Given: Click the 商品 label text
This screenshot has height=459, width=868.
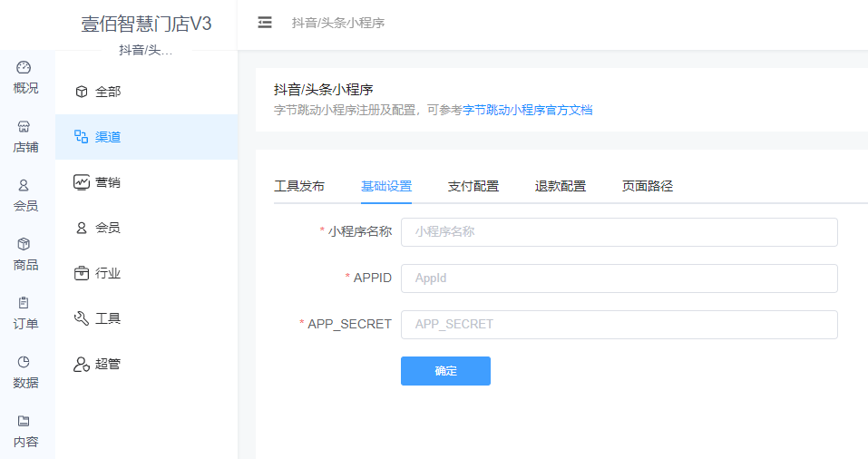Looking at the screenshot, I should [25, 265].
